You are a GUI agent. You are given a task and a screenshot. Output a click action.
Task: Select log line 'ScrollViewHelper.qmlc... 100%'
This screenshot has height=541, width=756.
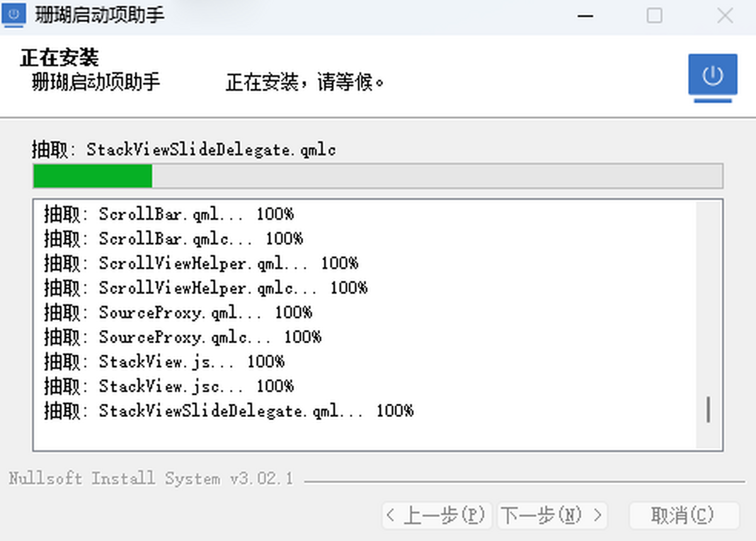[x=205, y=288]
